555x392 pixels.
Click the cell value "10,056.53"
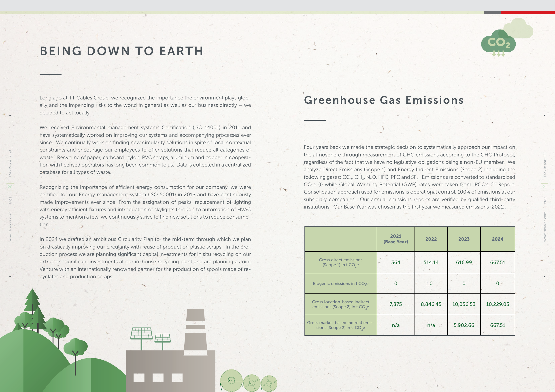464,304
